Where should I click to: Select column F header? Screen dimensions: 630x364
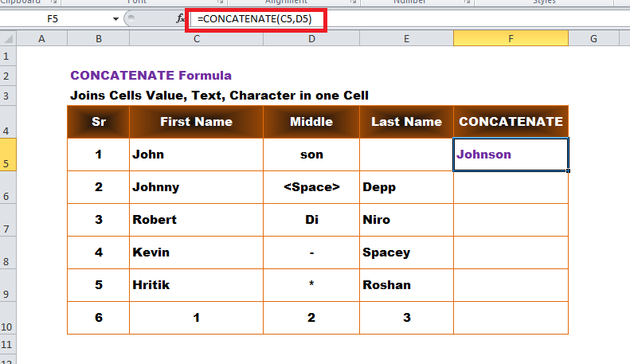coord(511,38)
